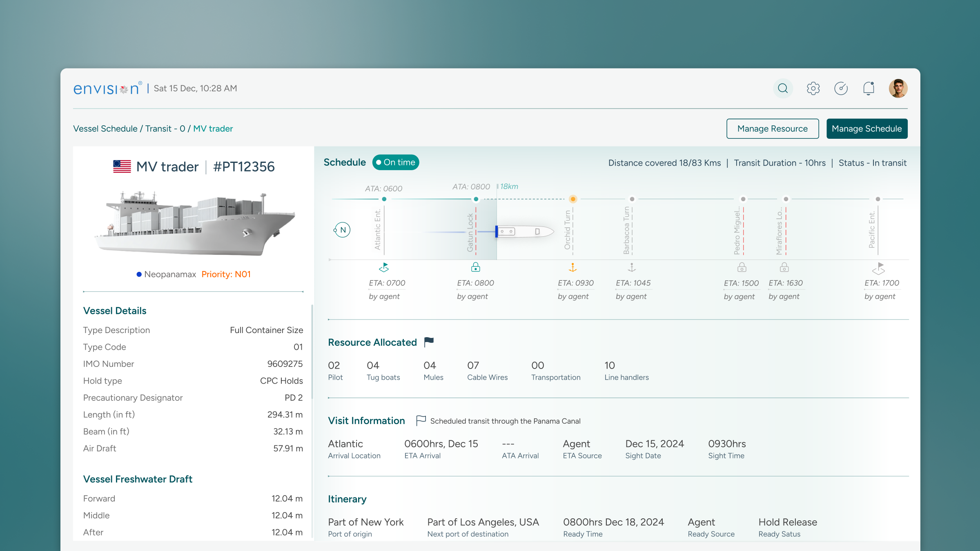This screenshot has height=551, width=980.
Task: Go to Vessel Schedule breadcrumb
Action: [105, 129]
